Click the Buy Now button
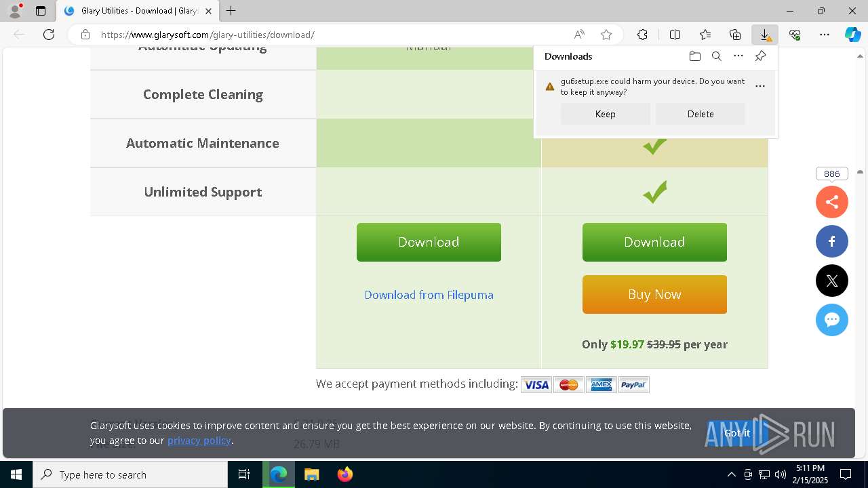This screenshot has width=868, height=488. pyautogui.click(x=654, y=294)
